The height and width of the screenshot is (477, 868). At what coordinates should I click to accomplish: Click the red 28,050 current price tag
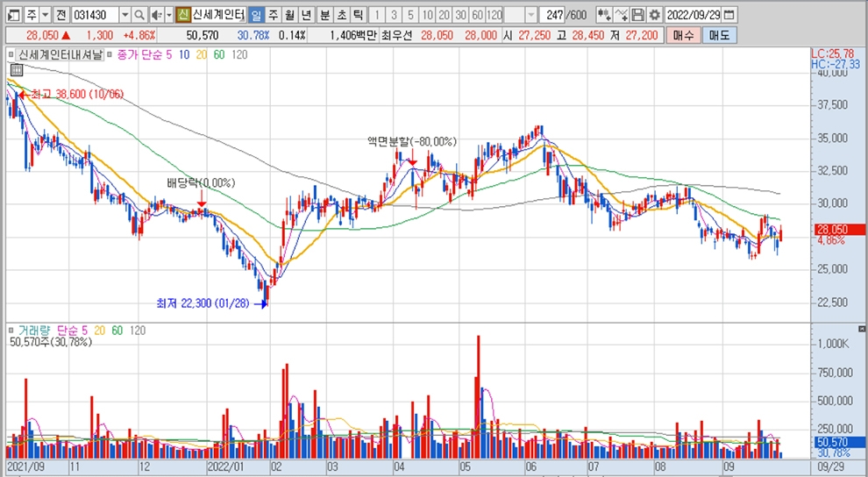[839, 230]
